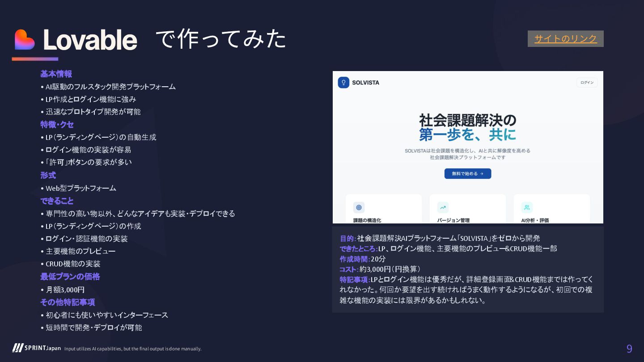Click the バージョン管理 card label
This screenshot has height=362, width=644.
click(x=453, y=220)
